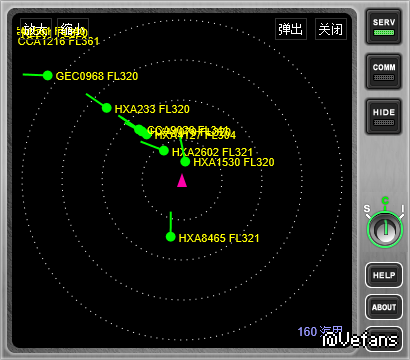
Task: Toggle the COMM button
Action: click(384, 72)
